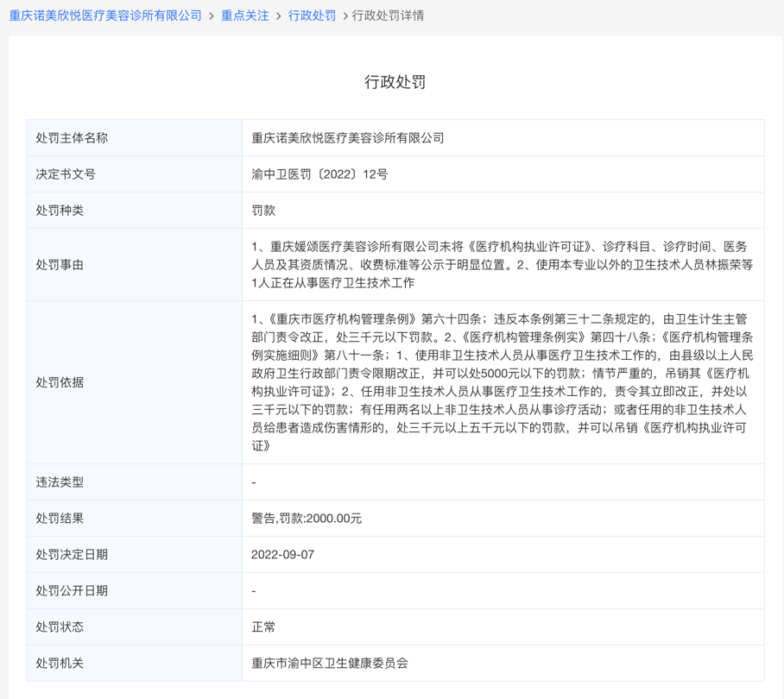The image size is (784, 699).
Task: Click the authority name 重庆市渝中区卫生健康委员会
Action: coord(330,663)
